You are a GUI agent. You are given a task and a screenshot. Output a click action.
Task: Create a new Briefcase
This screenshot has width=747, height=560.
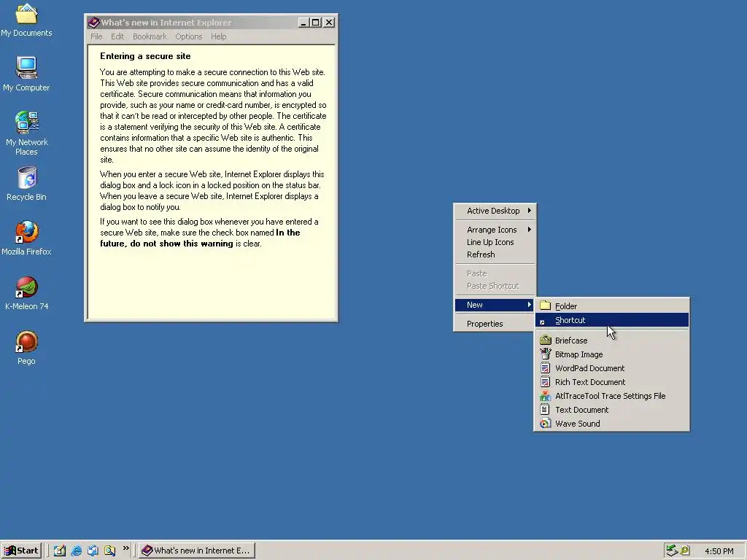point(612,341)
